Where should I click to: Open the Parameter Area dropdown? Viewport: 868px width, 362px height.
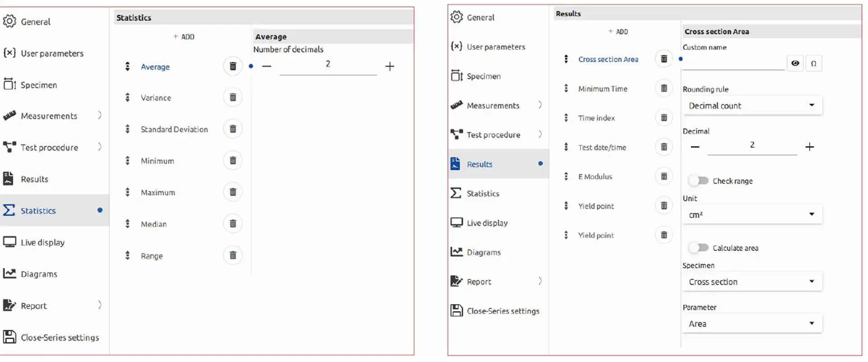pyautogui.click(x=752, y=324)
